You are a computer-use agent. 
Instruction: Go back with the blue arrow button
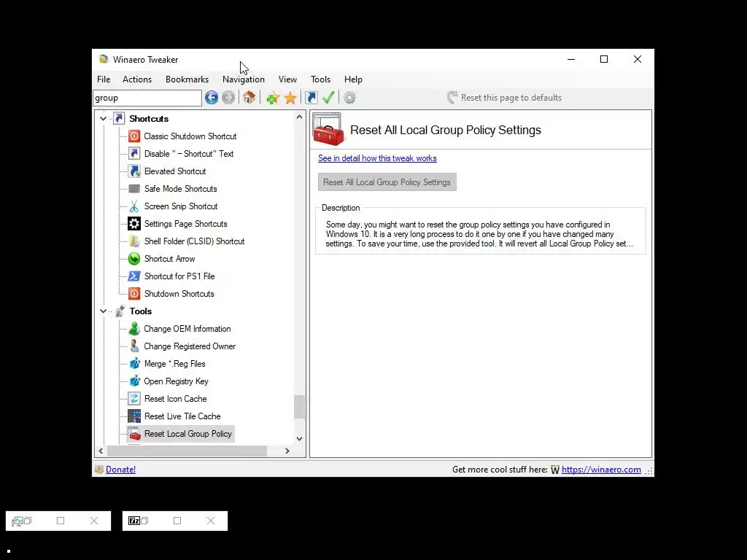[x=212, y=98]
